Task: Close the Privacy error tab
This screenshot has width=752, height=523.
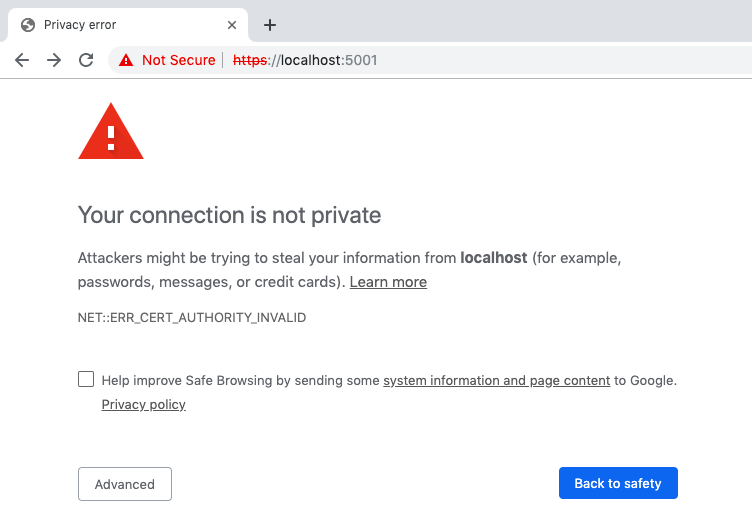Action: (x=232, y=25)
